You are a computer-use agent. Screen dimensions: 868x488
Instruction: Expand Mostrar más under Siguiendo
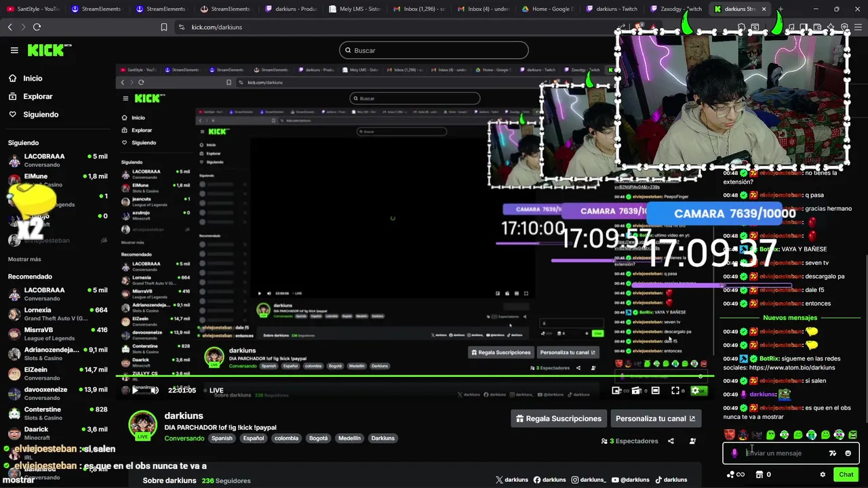(24, 259)
